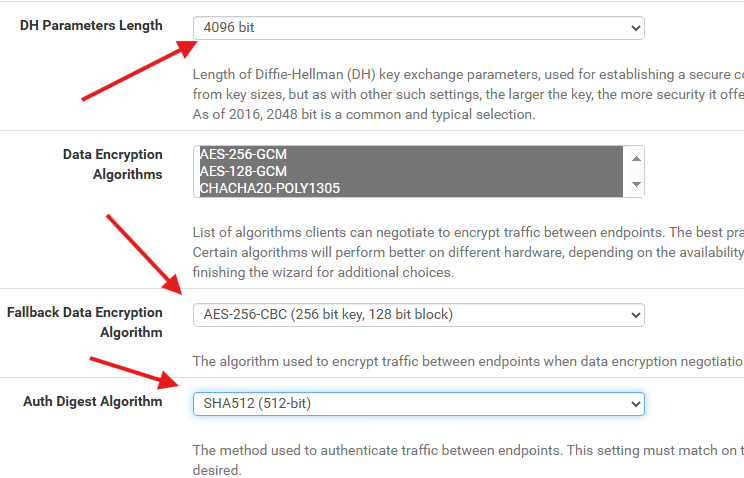Click the Data Encryption Algorithms label
The image size is (744, 478).
pyautogui.click(x=113, y=164)
